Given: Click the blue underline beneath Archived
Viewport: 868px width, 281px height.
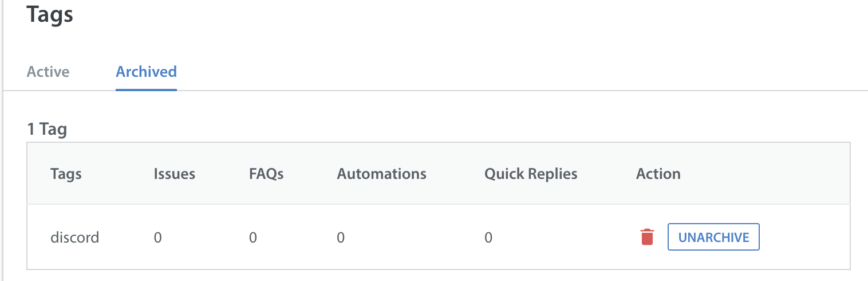Looking at the screenshot, I should (146, 89).
